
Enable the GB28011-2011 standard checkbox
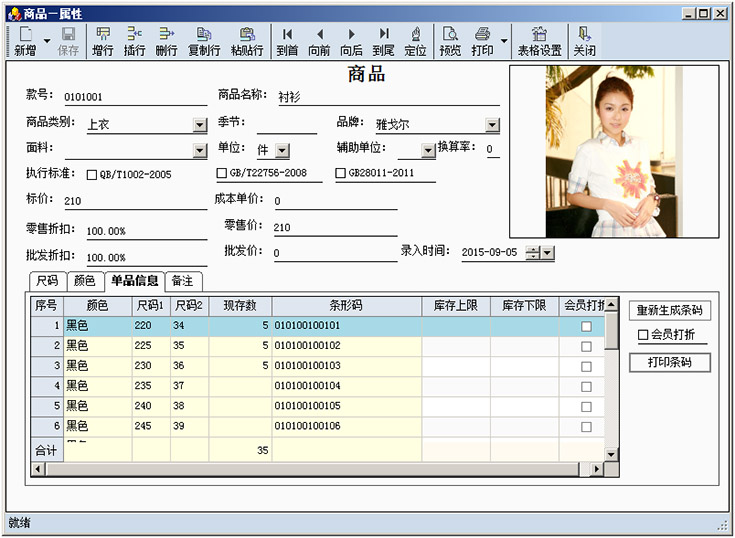340,173
